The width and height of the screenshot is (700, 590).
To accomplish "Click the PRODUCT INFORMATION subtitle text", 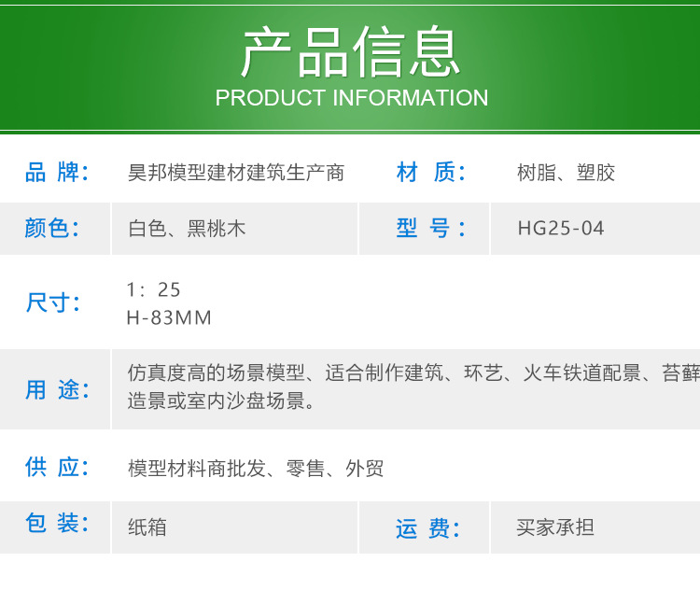I will (x=351, y=98).
